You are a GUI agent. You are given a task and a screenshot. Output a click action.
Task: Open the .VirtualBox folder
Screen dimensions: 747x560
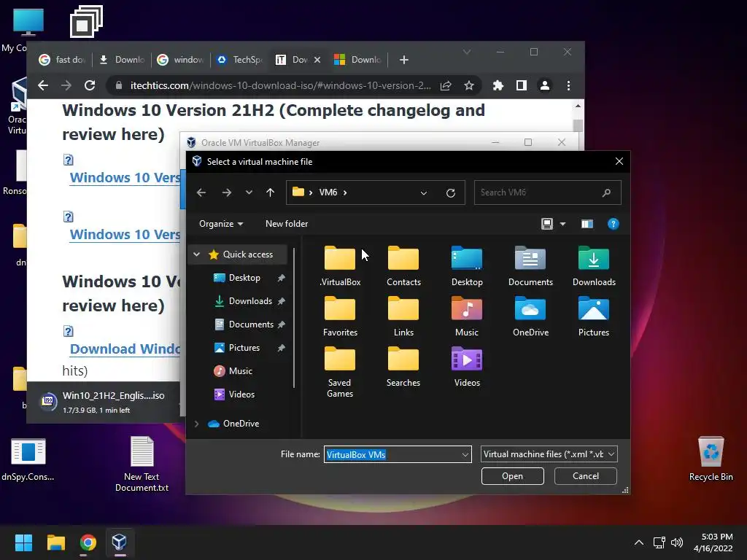(x=340, y=266)
